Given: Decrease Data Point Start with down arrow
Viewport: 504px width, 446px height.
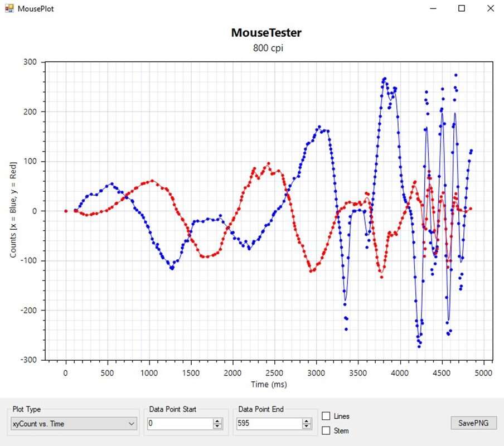Looking at the screenshot, I should click(x=217, y=426).
